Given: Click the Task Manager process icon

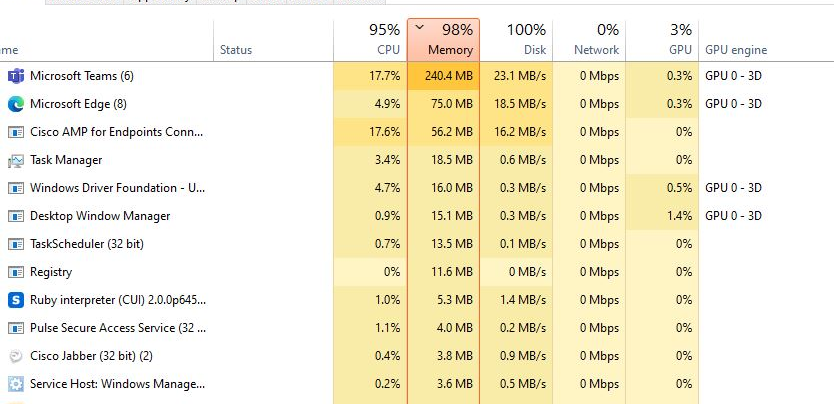Looking at the screenshot, I should (16, 160).
